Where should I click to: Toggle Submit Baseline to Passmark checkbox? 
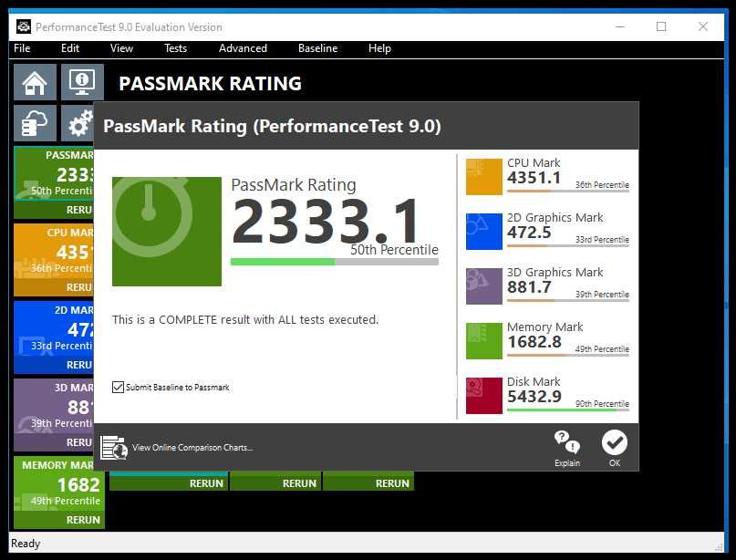tap(118, 388)
